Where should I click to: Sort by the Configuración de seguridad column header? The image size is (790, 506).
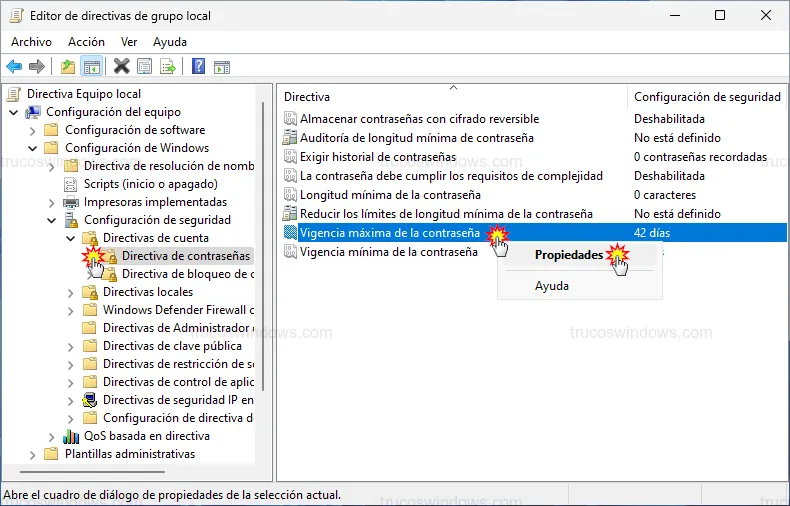pos(707,97)
